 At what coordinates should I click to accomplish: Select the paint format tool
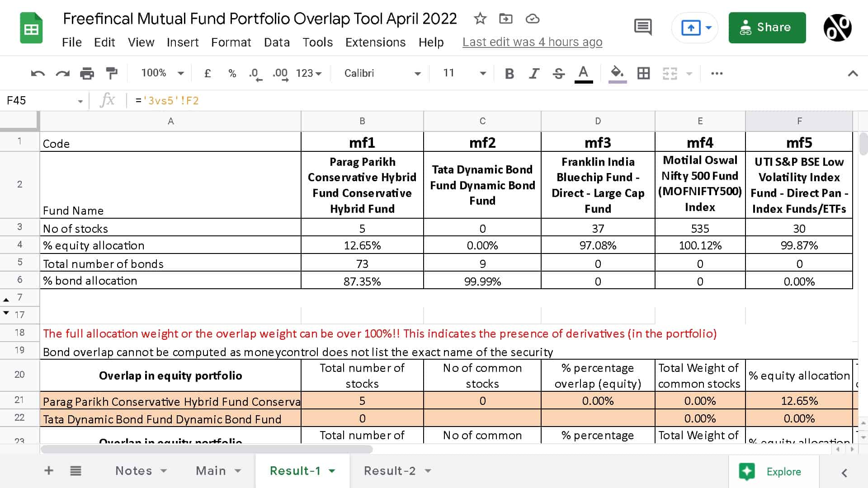(111, 73)
